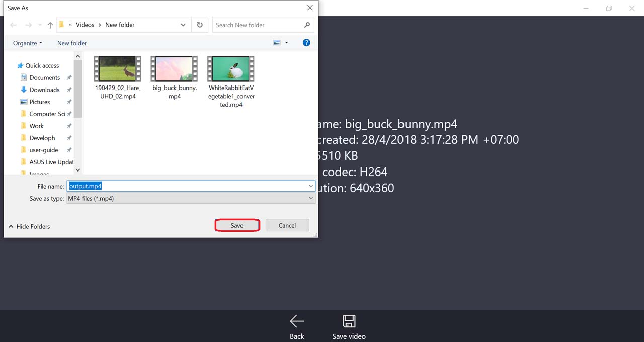Click the search magnifier icon
This screenshot has width=644, height=342.
tap(307, 25)
